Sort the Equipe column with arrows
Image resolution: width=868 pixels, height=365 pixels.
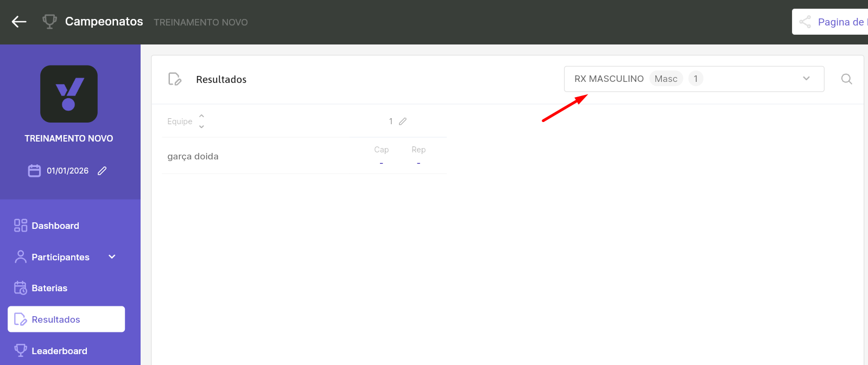201,121
